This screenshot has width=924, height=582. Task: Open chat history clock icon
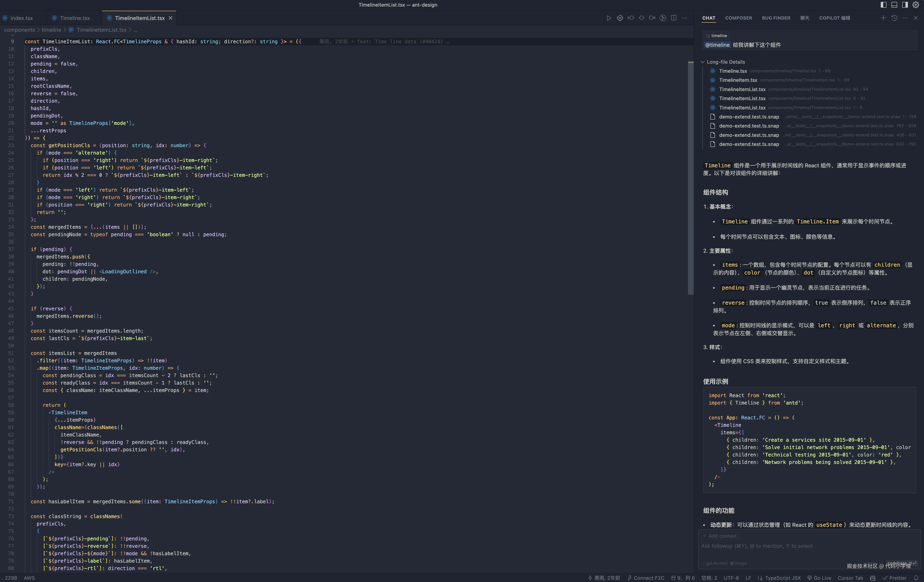894,18
